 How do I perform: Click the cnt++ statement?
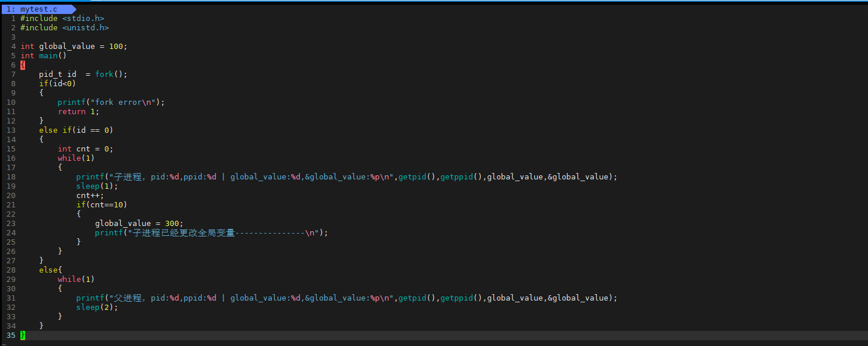pos(90,196)
